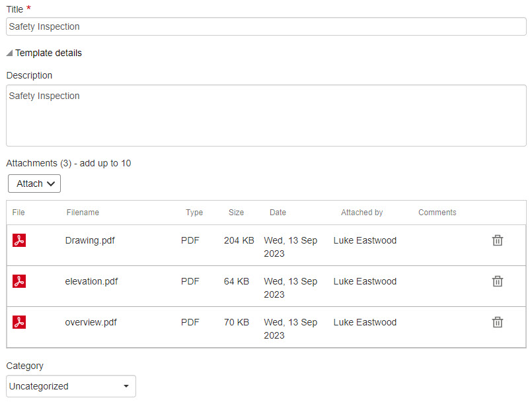This screenshot has height=402, width=532.
Task: Delete the Drawing.pdf attachment
Action: click(498, 240)
